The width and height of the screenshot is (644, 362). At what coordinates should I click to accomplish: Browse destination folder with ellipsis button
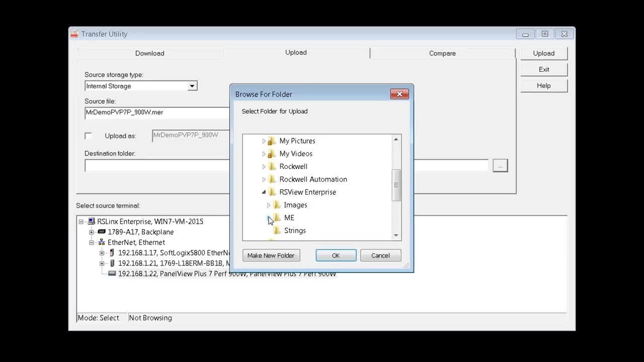(500, 165)
